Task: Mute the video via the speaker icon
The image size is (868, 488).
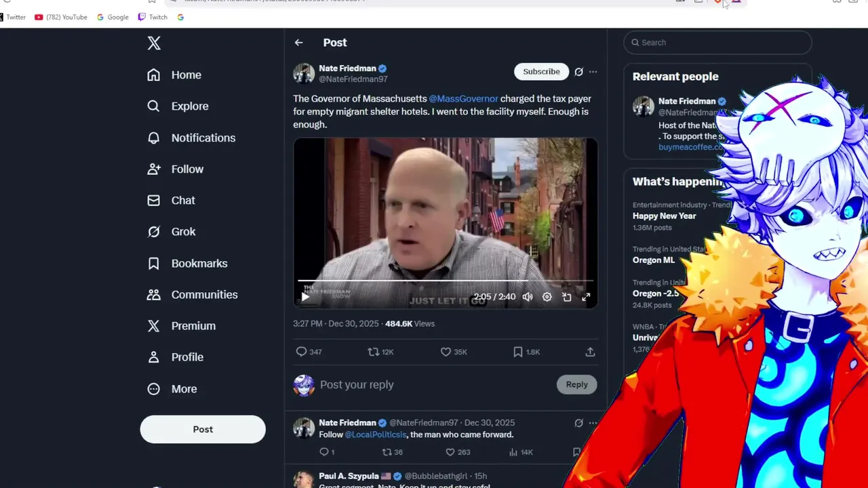Action: pyautogui.click(x=528, y=297)
